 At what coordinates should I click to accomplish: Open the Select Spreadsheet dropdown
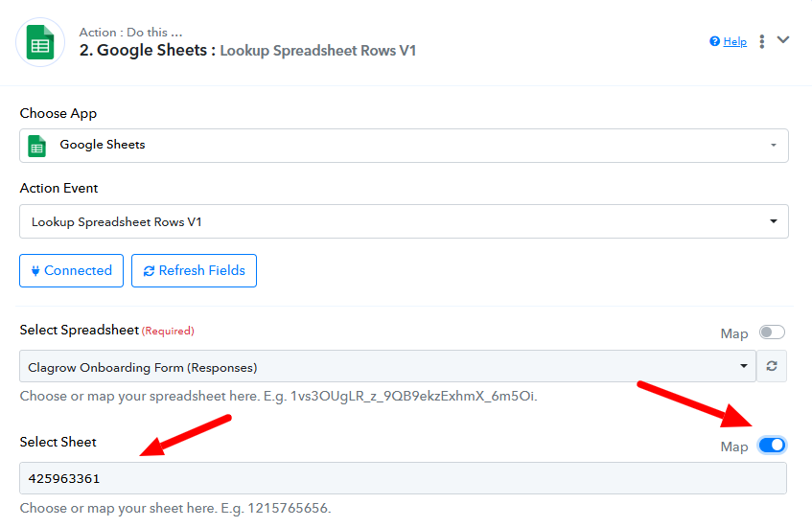click(x=388, y=367)
